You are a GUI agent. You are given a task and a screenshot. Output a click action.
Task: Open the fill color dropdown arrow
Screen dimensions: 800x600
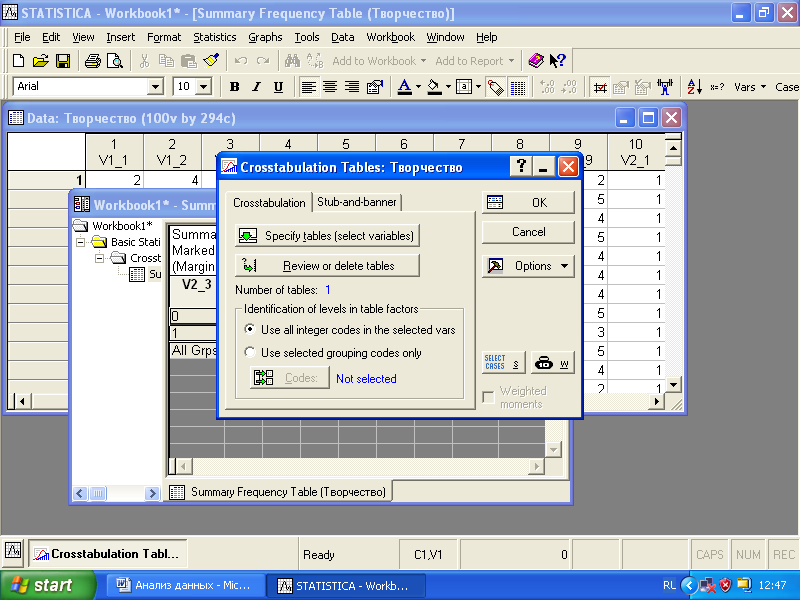pos(448,87)
